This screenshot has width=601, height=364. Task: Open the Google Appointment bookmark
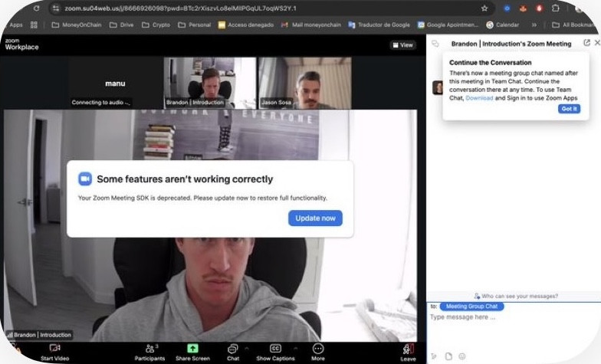pos(448,25)
